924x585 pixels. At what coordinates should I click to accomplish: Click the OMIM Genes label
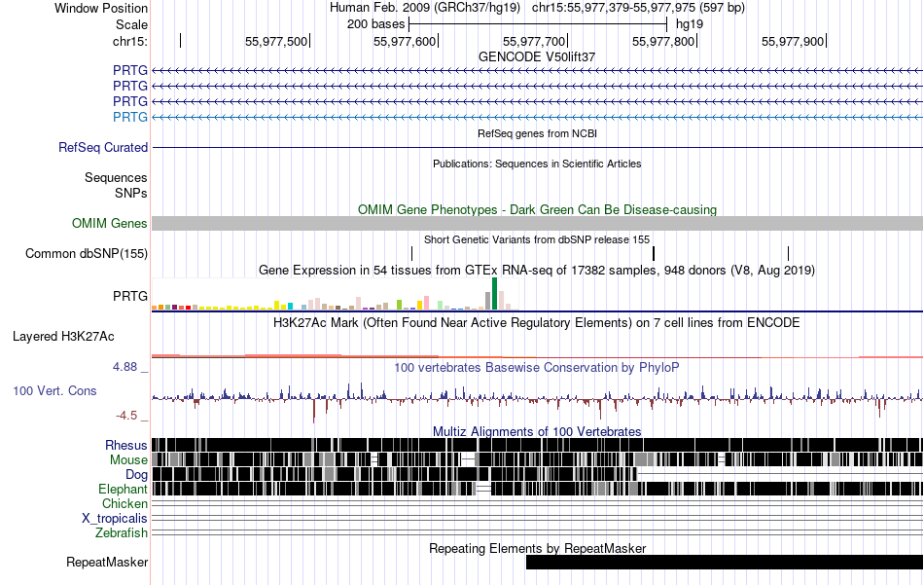109,224
